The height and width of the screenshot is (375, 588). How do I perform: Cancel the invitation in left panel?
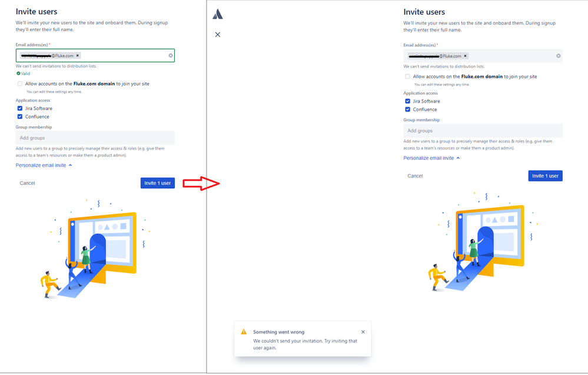point(28,183)
